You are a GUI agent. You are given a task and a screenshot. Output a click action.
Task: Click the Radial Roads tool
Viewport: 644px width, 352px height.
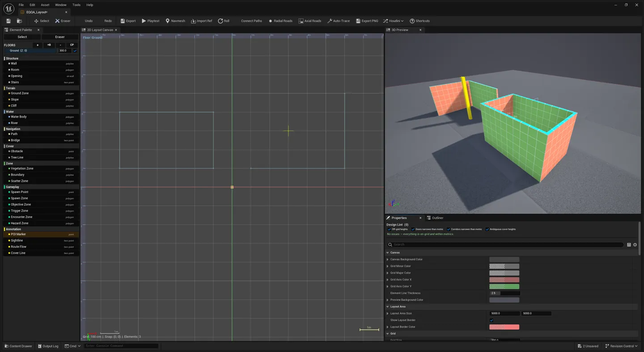click(280, 21)
